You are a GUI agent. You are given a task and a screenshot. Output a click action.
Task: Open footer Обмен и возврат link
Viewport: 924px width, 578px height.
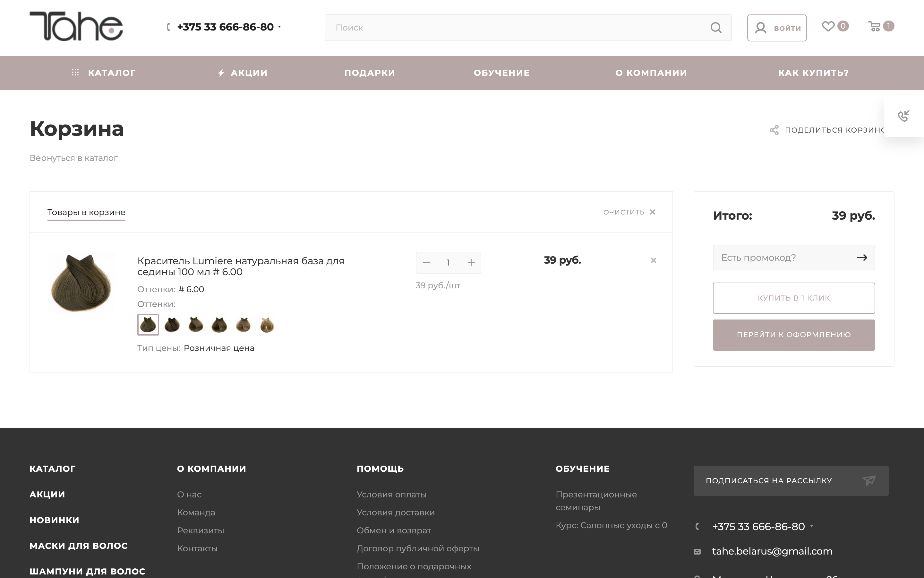pos(394,530)
